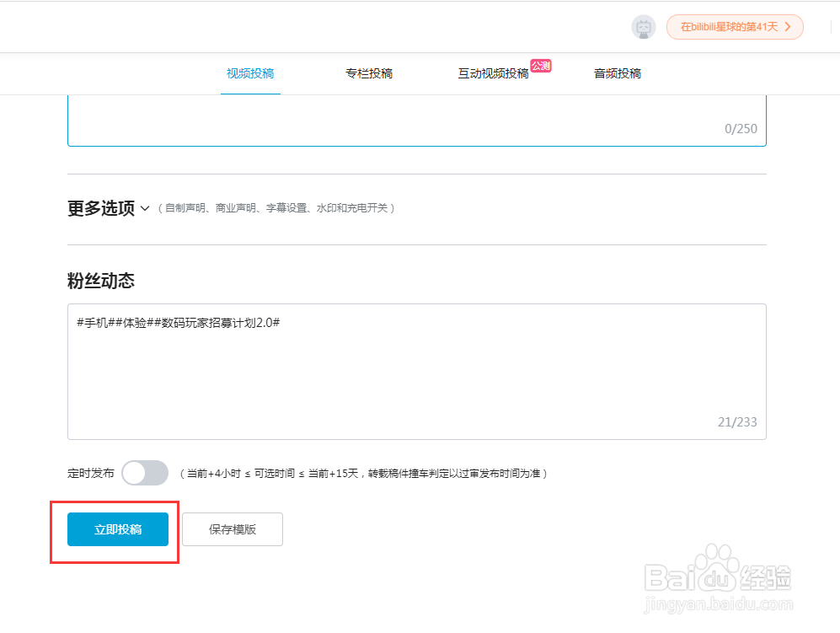Click the 定时发布 label text

[x=91, y=474]
